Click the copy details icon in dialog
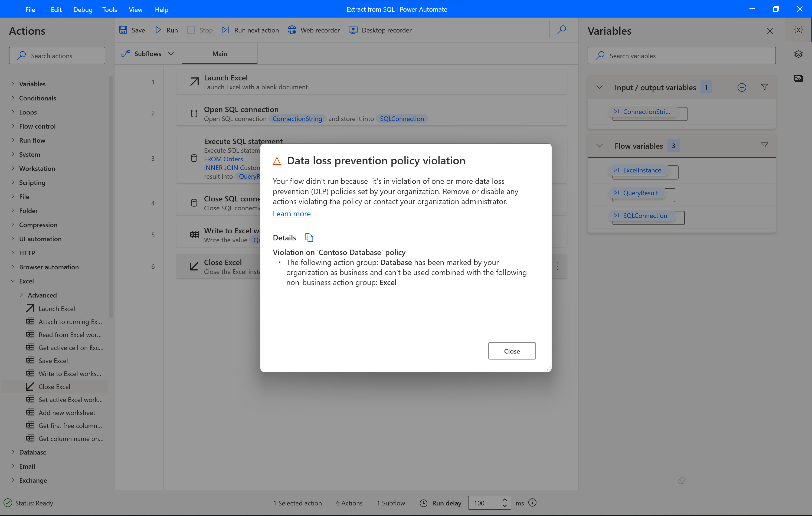This screenshot has height=516, width=812. [309, 237]
